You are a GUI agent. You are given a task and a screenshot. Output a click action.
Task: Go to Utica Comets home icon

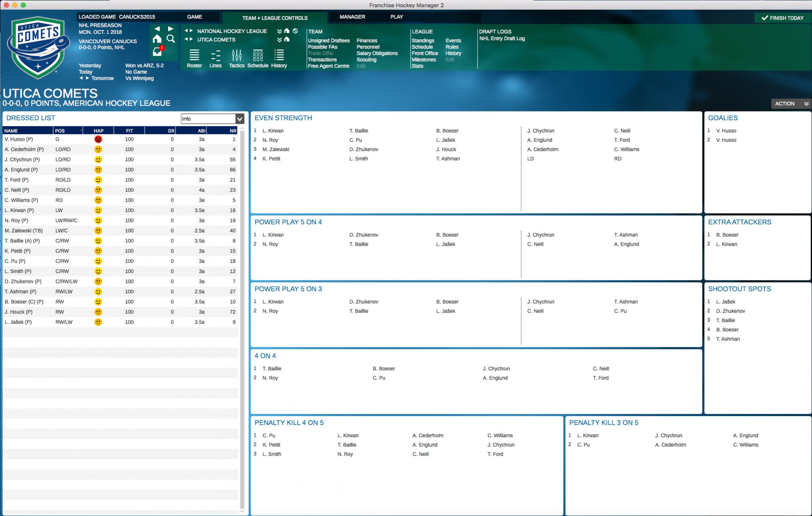287,39
